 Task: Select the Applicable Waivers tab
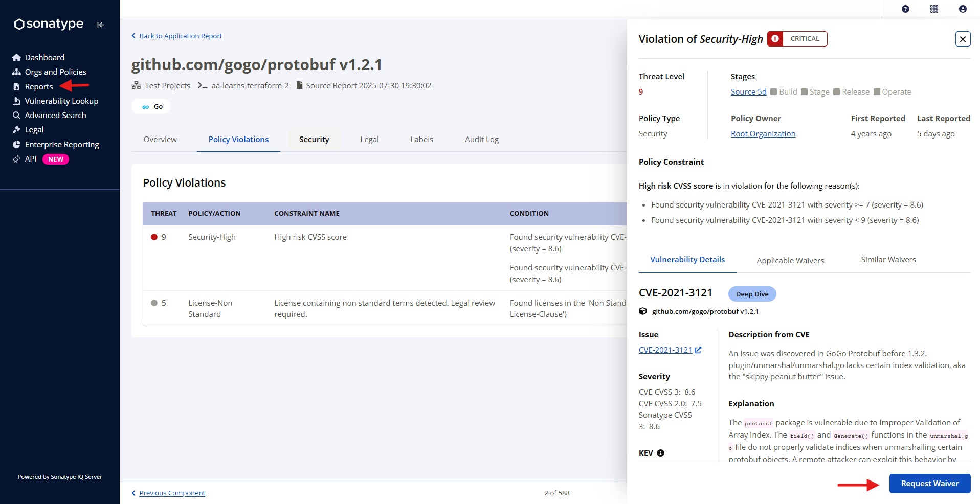point(790,260)
